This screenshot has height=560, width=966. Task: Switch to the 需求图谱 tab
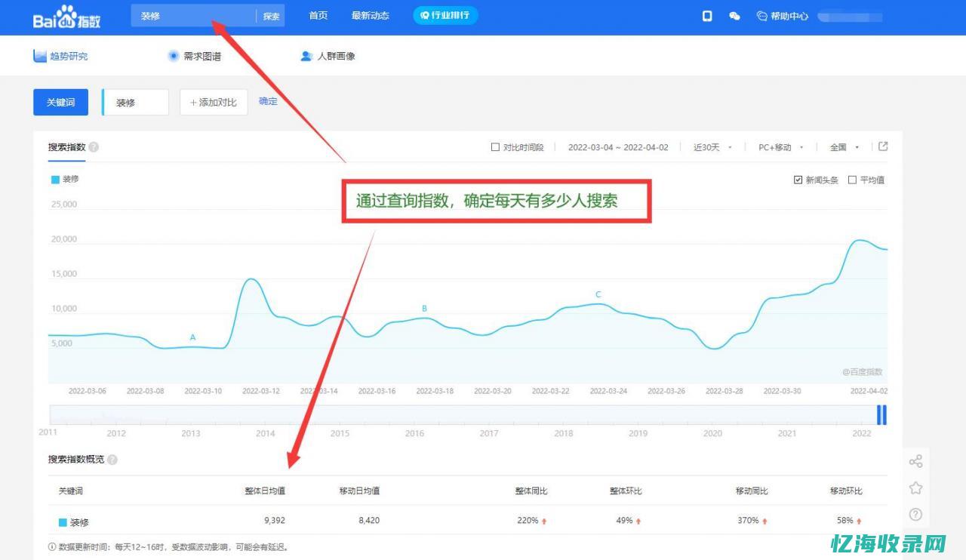click(195, 56)
